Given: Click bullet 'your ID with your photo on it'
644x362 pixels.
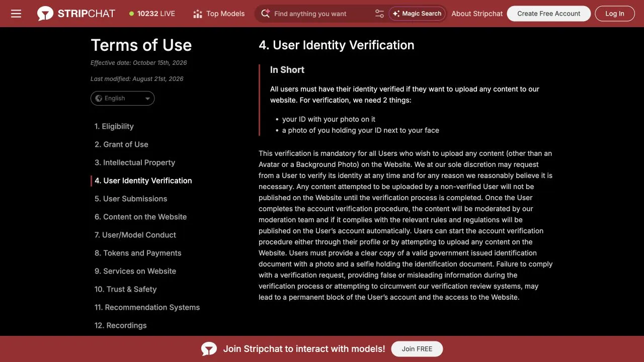Looking at the screenshot, I should click(329, 119).
